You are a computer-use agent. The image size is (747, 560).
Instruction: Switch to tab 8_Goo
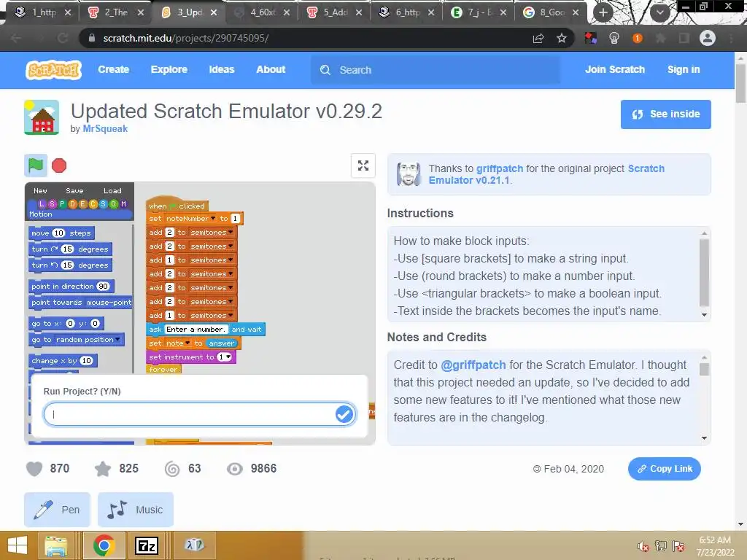pyautogui.click(x=551, y=12)
